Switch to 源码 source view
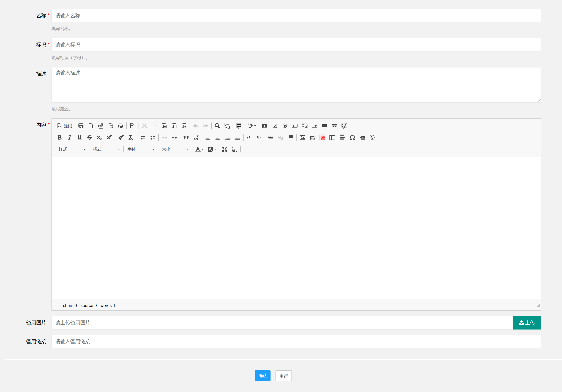This screenshot has height=392, width=562. [x=65, y=126]
